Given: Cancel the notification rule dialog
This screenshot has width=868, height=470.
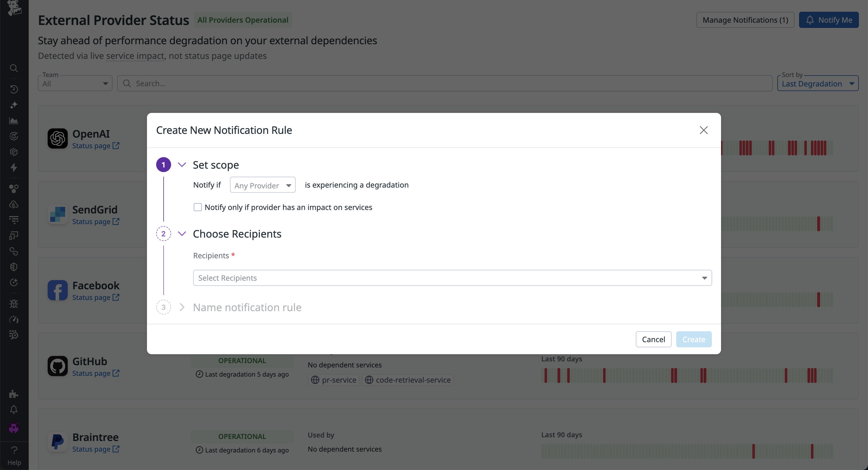Looking at the screenshot, I should point(653,339).
